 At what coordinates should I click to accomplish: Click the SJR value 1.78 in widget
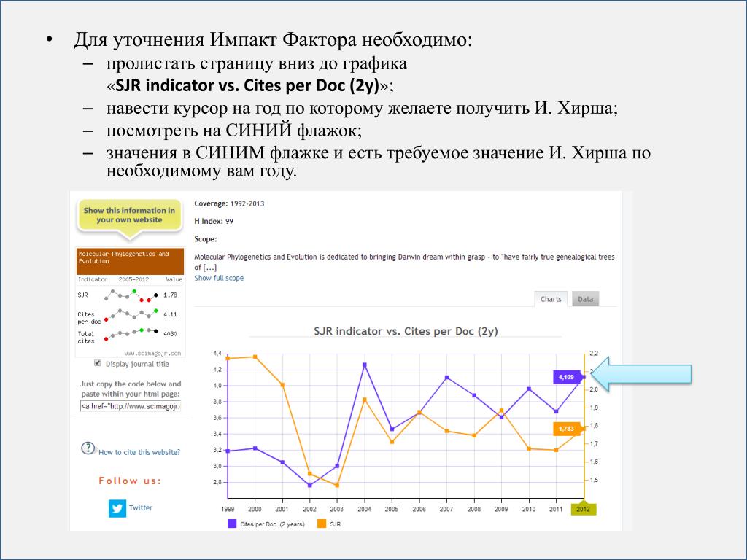pos(170,295)
